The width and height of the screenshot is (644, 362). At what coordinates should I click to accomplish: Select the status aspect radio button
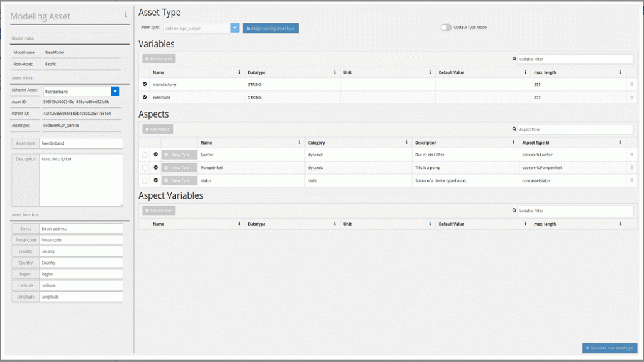point(145,180)
